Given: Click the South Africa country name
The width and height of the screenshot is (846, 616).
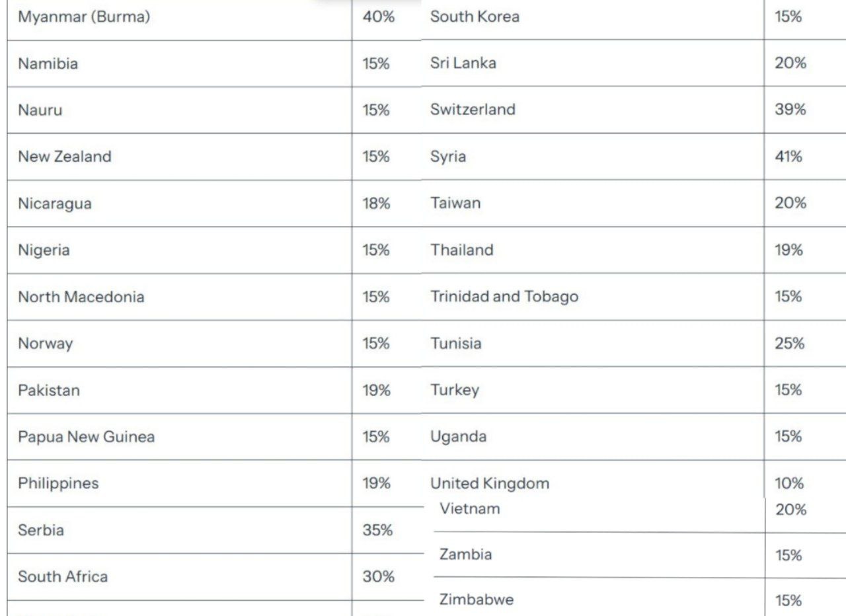Looking at the screenshot, I should pos(63,577).
